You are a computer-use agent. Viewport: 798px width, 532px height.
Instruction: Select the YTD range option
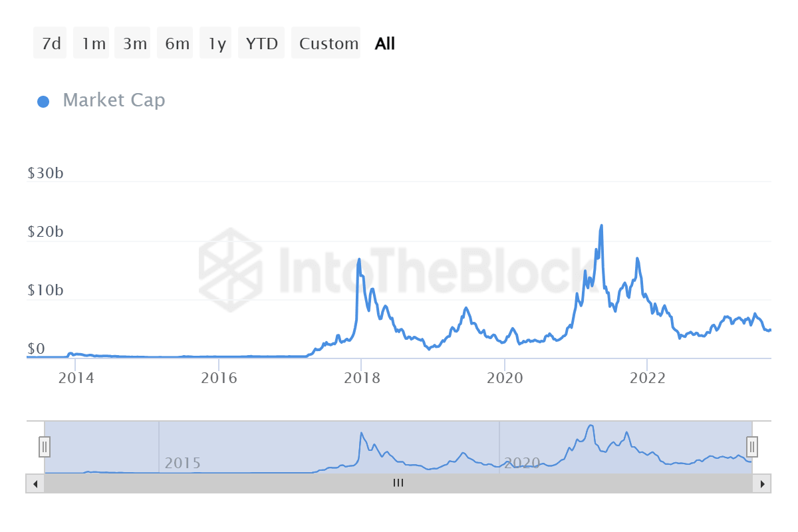261,44
